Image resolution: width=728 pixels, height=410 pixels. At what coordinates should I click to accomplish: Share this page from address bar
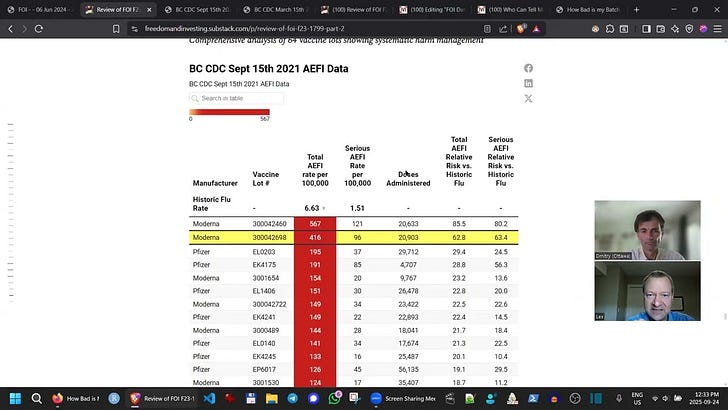click(503, 29)
